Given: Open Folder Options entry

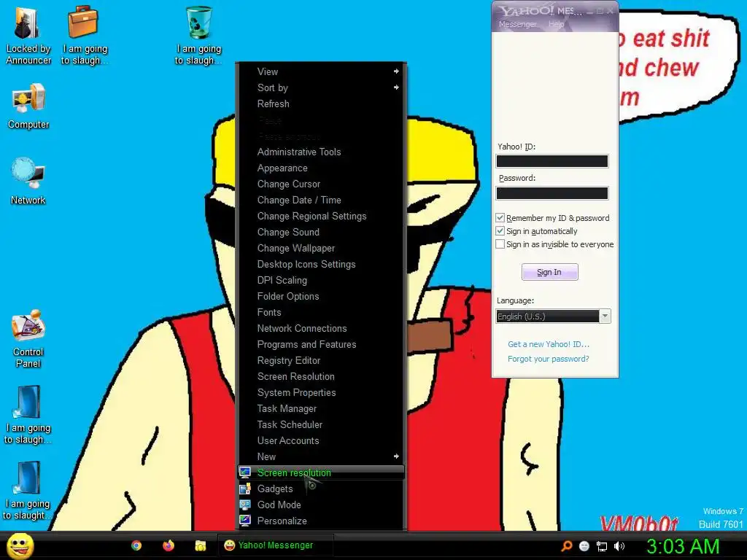Looking at the screenshot, I should tap(322, 296).
